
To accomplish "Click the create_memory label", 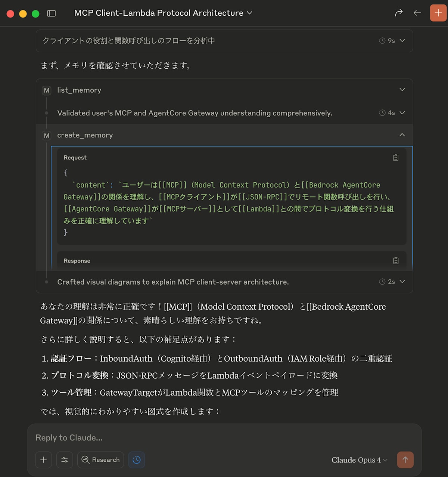I will [85, 135].
